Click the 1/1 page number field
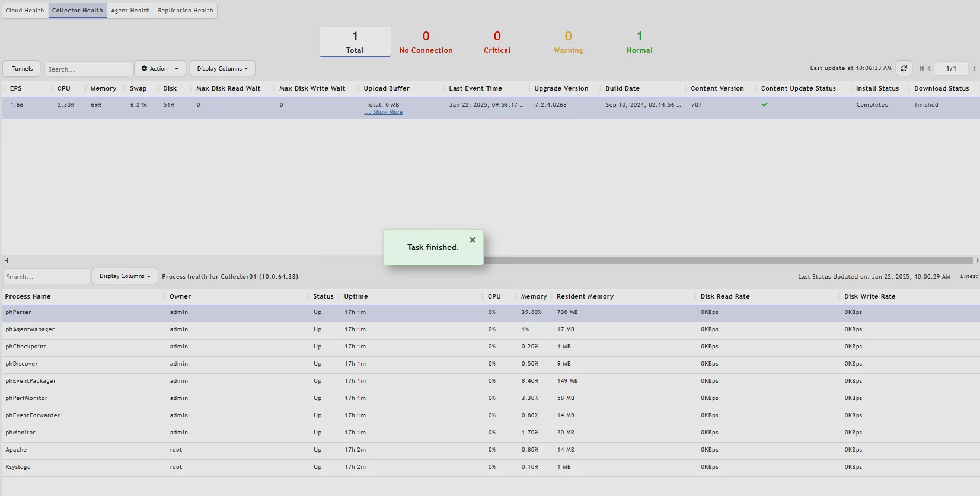 pyautogui.click(x=952, y=68)
